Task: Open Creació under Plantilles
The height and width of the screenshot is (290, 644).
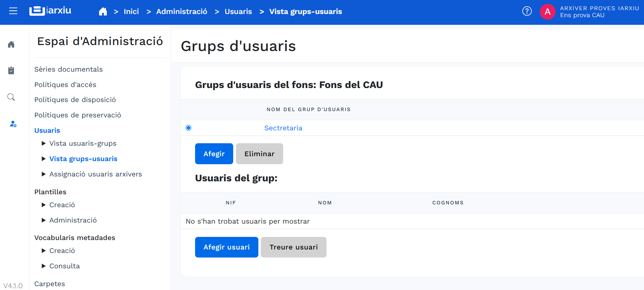Action: pos(62,205)
